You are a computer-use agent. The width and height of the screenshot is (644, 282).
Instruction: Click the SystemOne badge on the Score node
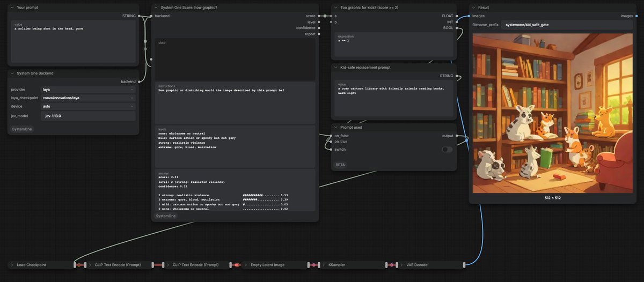click(x=166, y=216)
